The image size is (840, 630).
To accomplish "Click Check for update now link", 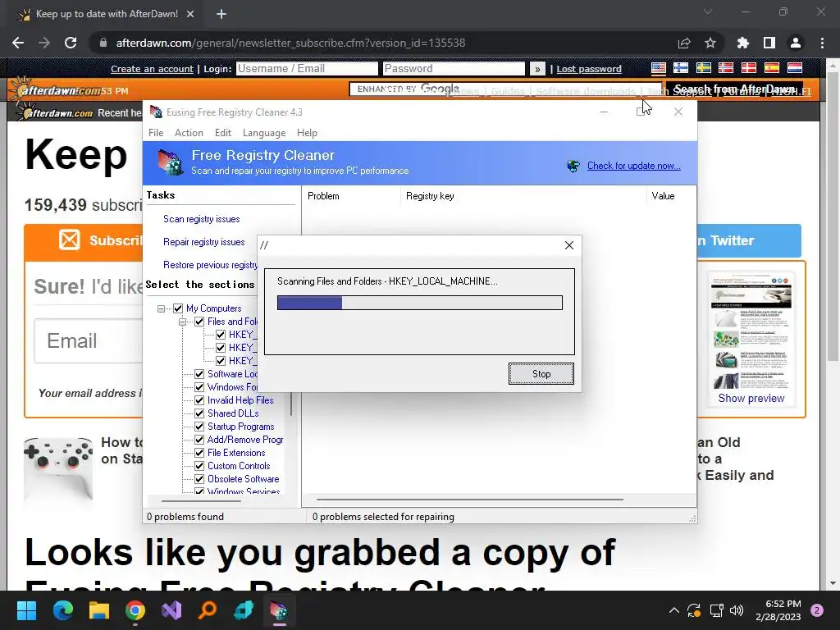I will [x=634, y=166].
